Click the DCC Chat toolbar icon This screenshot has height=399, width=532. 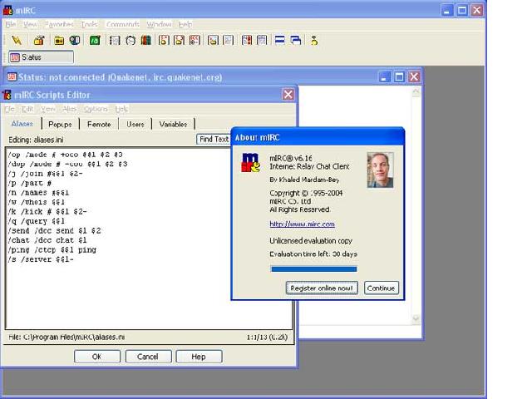point(180,41)
